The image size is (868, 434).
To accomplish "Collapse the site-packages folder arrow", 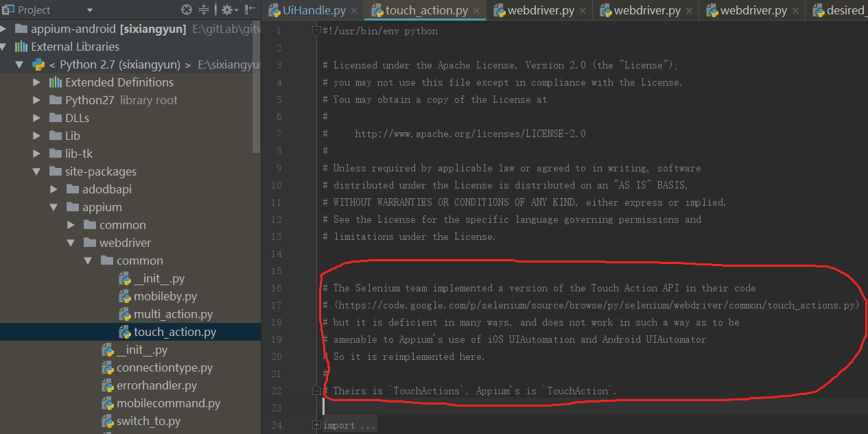I will [x=37, y=171].
